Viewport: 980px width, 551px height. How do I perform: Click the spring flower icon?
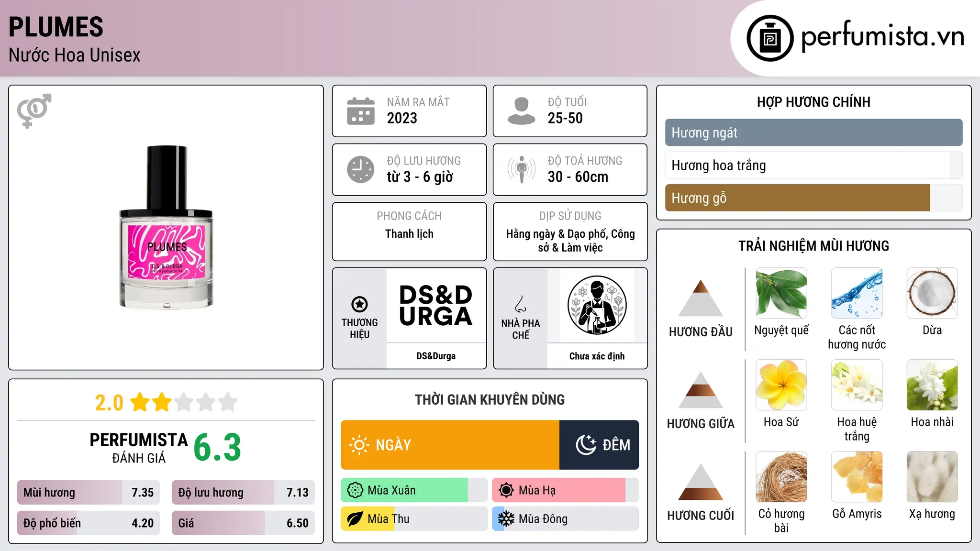pos(355,490)
